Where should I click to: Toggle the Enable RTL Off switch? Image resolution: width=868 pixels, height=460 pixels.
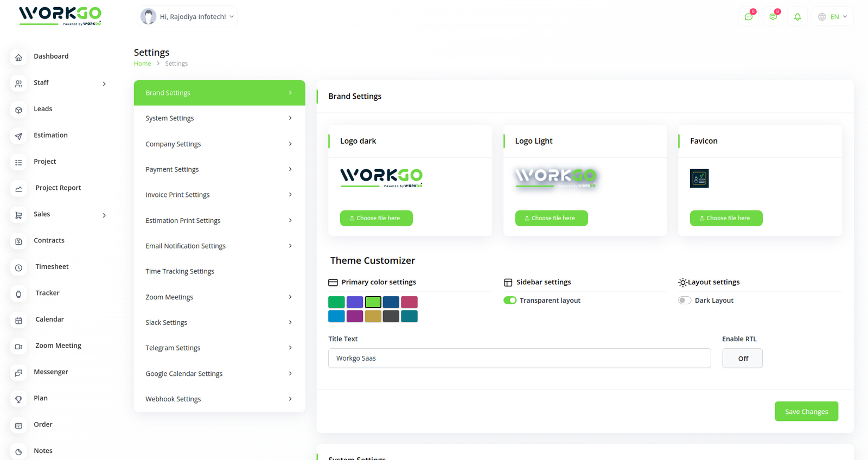(x=742, y=359)
